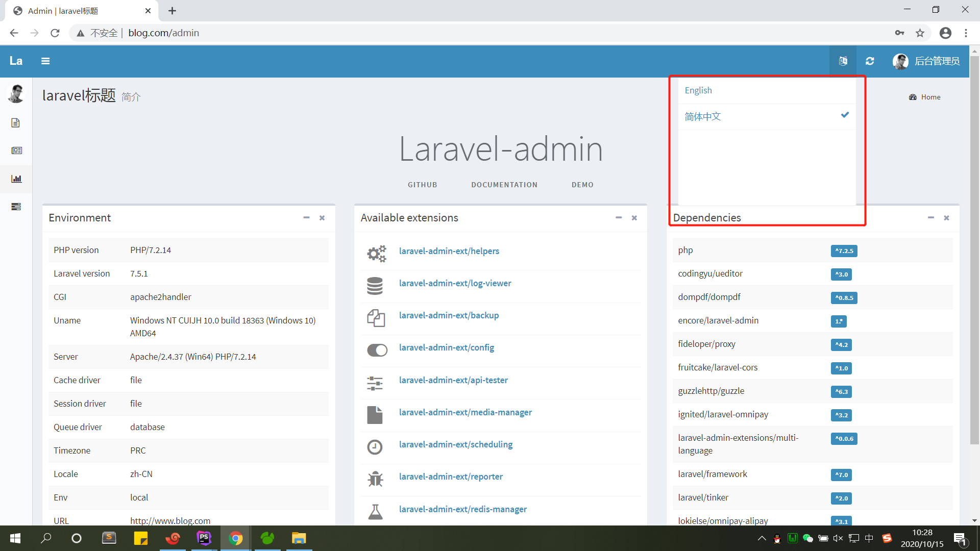Screen dimensions: 980x551
Task: Close the Admin | laravel标题 tab
Action: (148, 11)
